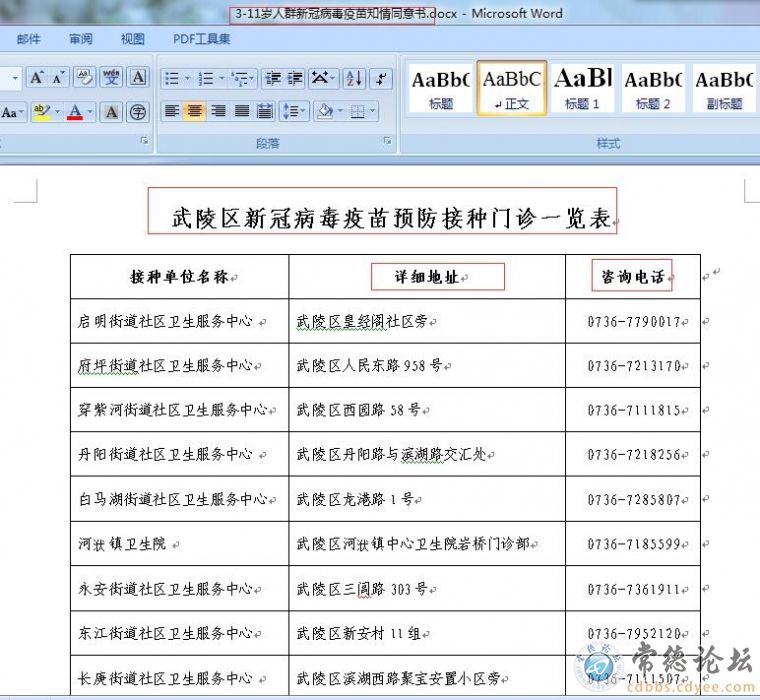Open the font size dropdown arrow
This screenshot has height=700, width=760.
point(15,78)
